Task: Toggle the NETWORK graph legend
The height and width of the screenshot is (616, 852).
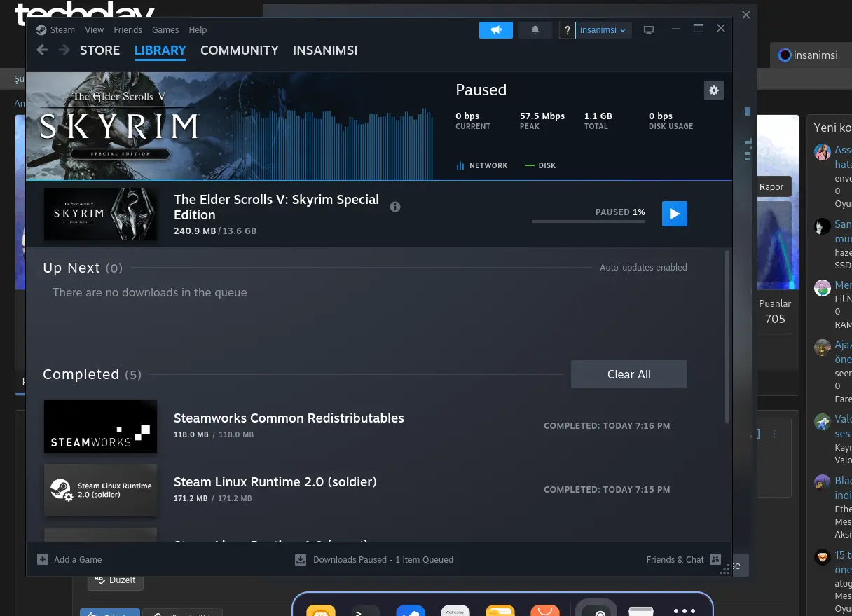Action: 482,166
